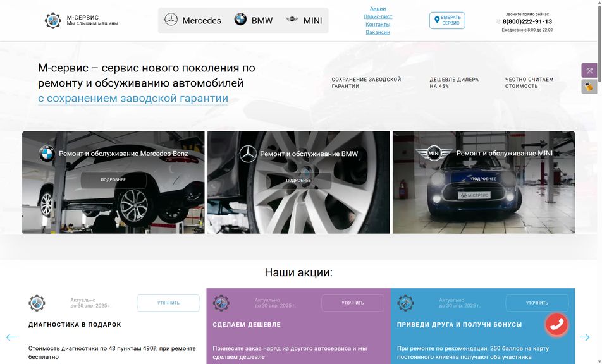602x364 pixels.
Task: Open the Прайс-лист link
Action: [x=378, y=16]
